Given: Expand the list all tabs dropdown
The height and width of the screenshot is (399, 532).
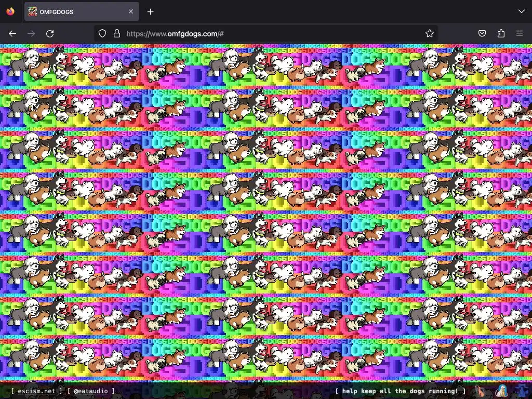Looking at the screenshot, I should 522,11.
